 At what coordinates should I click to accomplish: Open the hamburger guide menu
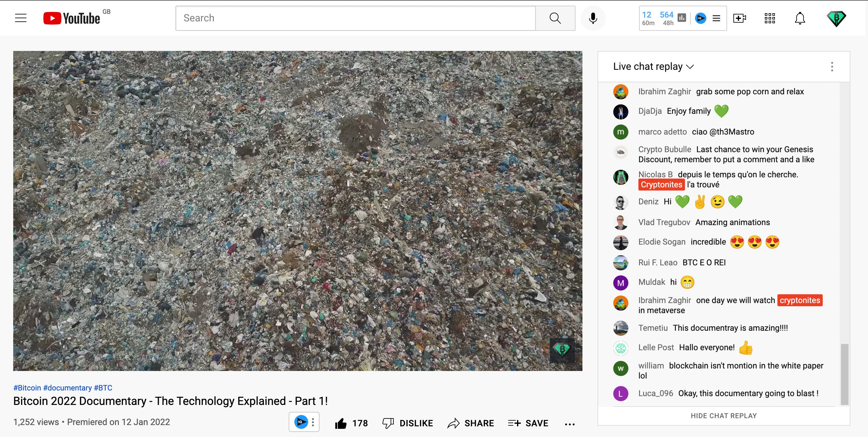click(x=20, y=18)
